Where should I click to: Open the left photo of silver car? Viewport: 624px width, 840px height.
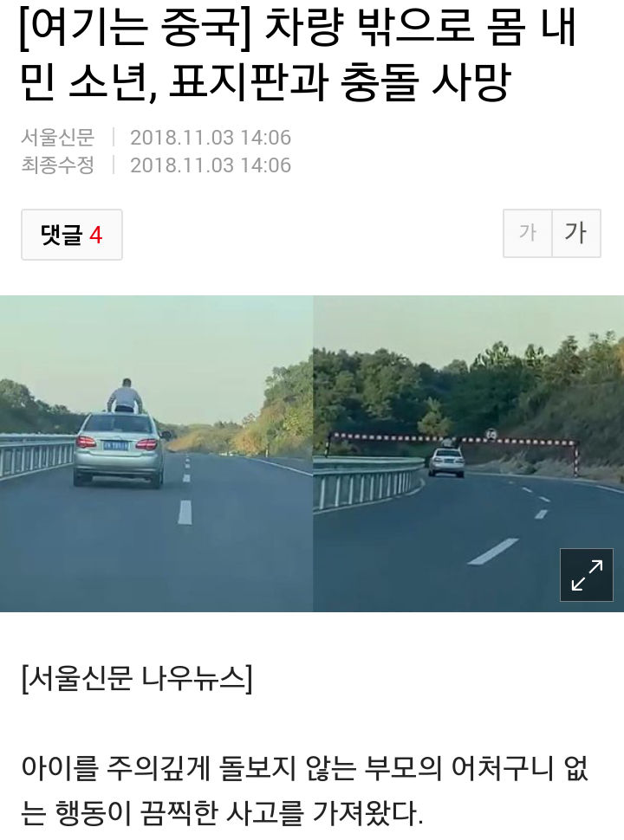tap(156, 454)
